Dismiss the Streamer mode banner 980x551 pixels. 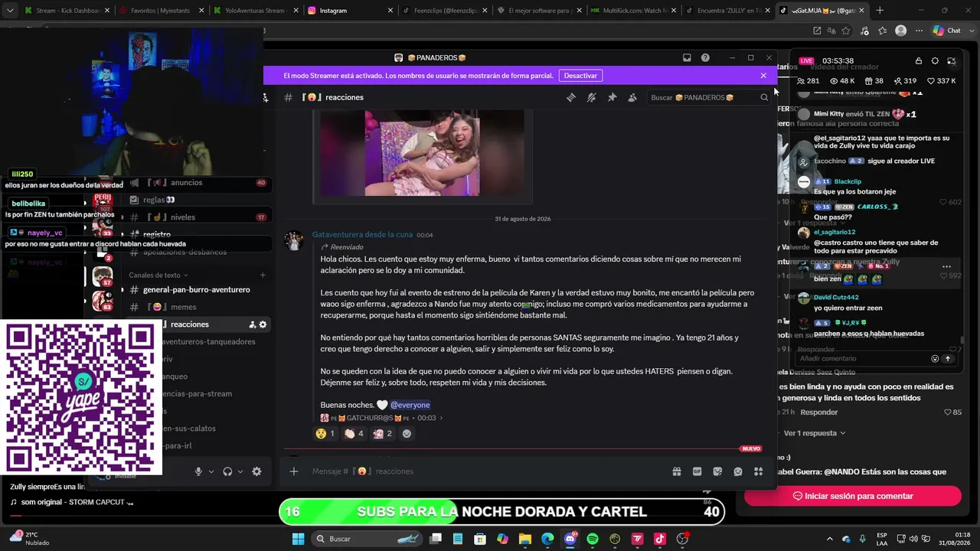(763, 76)
